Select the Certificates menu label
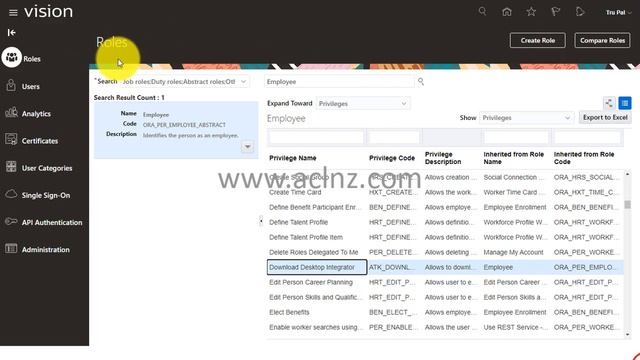Screen dimensions: 640x360 (x=40, y=141)
